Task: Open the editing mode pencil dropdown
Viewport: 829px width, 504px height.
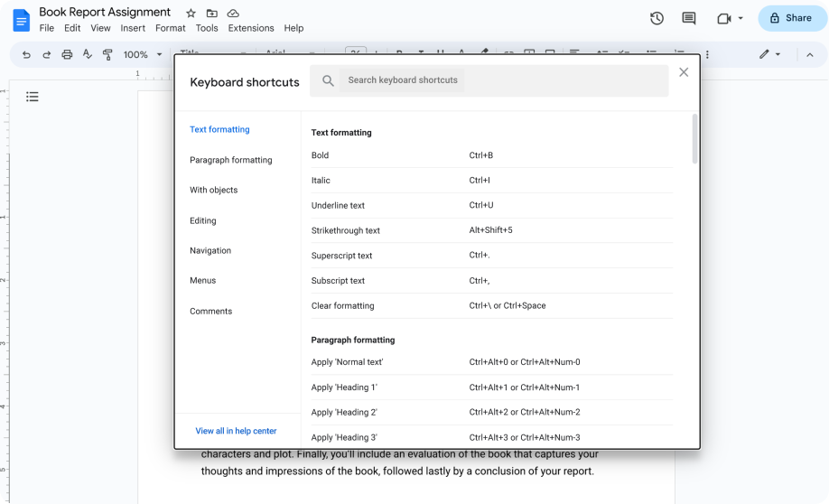Action: 769,55
